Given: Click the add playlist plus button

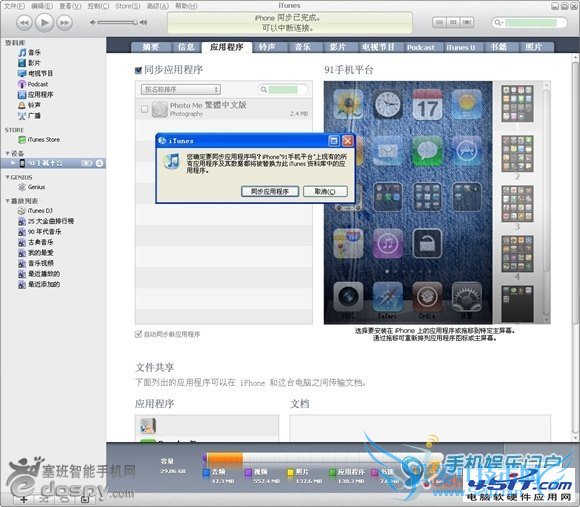Looking at the screenshot, I should point(24,500).
